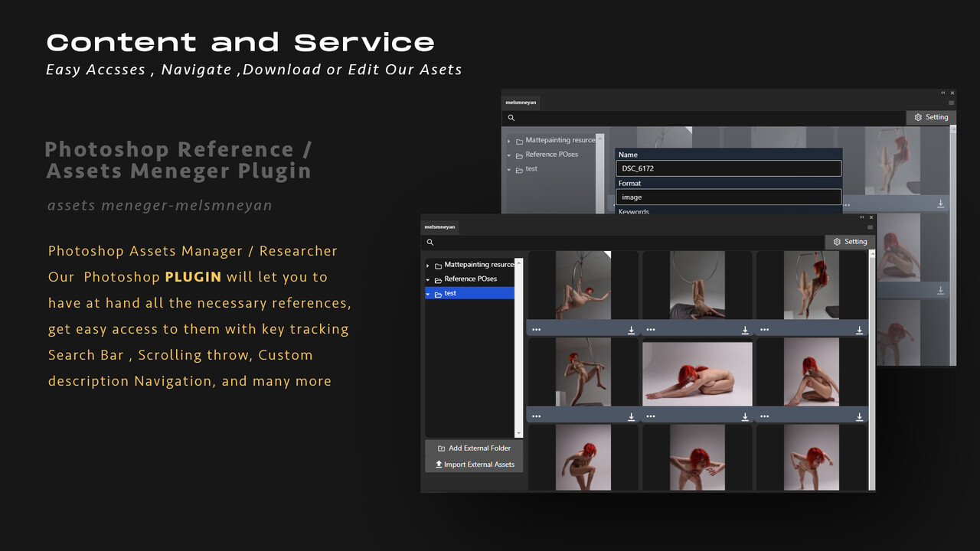Click the Format field containing image
The height and width of the screenshot is (551, 980).
pos(729,197)
